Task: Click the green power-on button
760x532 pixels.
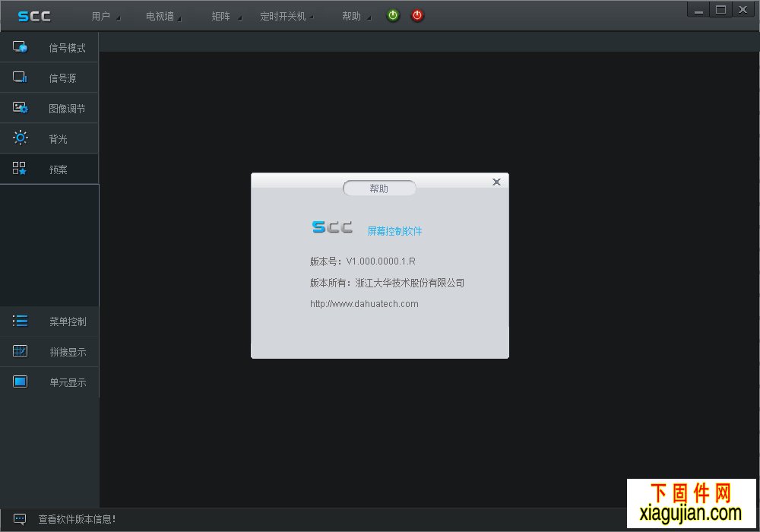Action: click(x=393, y=15)
